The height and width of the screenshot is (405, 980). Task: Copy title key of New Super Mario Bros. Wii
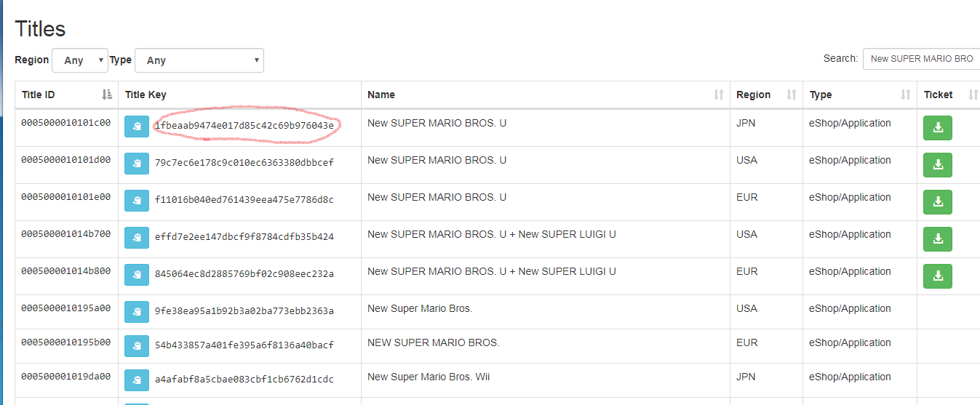[x=137, y=380]
